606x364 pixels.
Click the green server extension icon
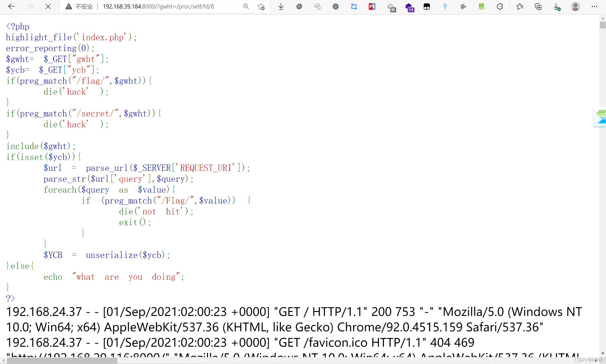point(481,7)
